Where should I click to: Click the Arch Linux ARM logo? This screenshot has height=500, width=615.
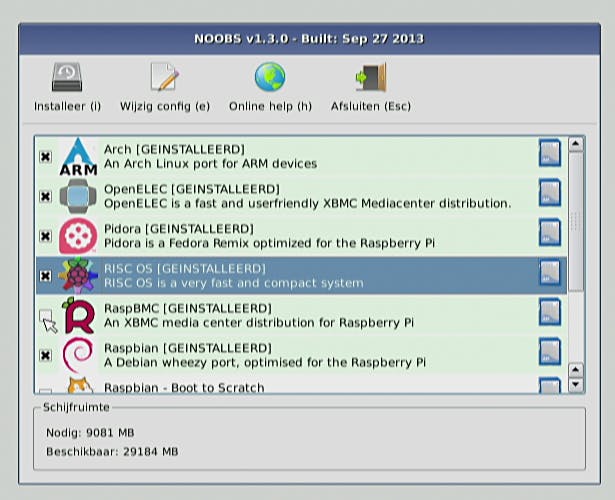tap(78, 156)
